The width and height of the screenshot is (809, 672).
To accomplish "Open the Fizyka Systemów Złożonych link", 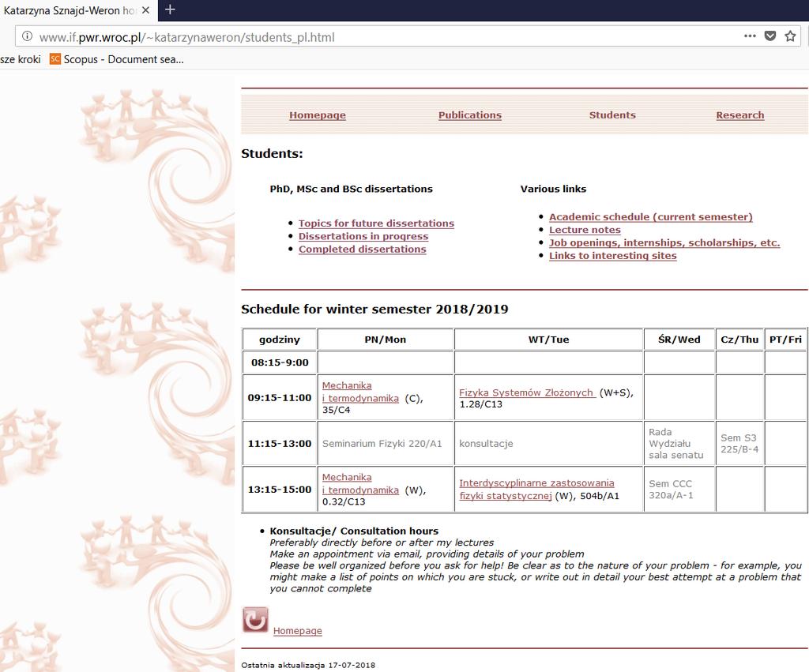I will pos(527,392).
